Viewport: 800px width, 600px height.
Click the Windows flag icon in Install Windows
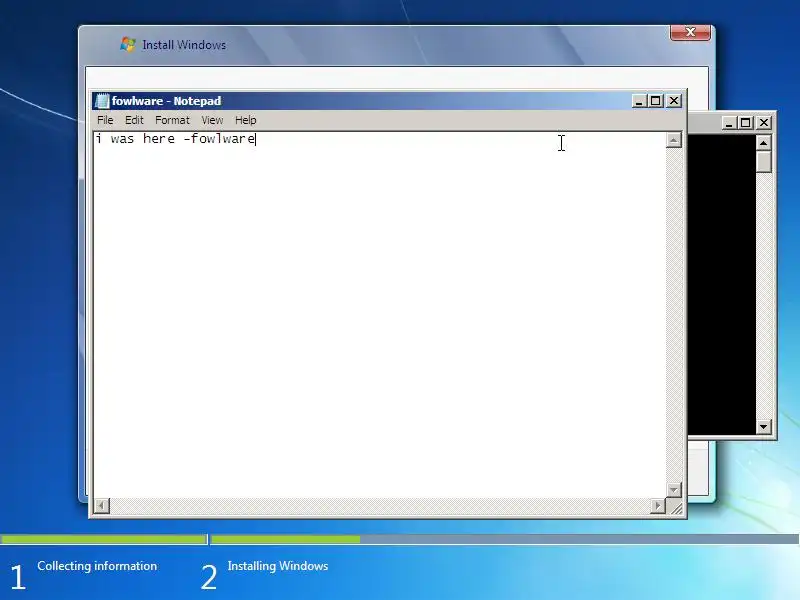[x=128, y=44]
